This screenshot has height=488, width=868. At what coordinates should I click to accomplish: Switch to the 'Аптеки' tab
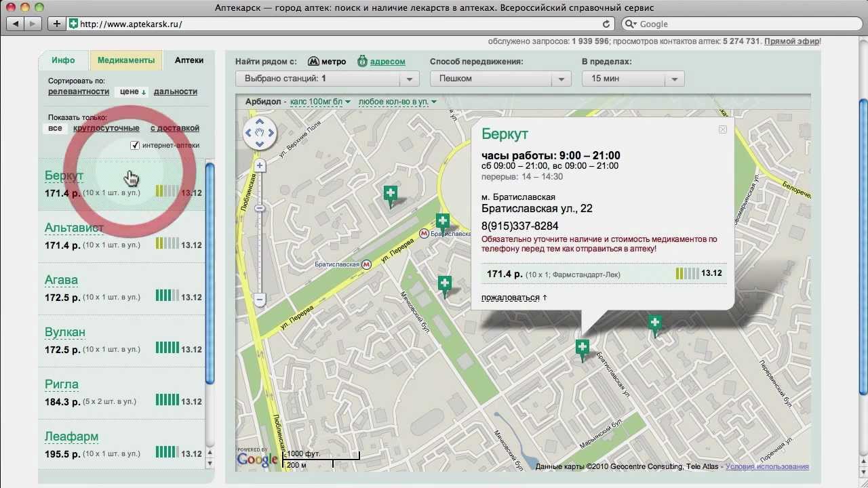pos(189,60)
